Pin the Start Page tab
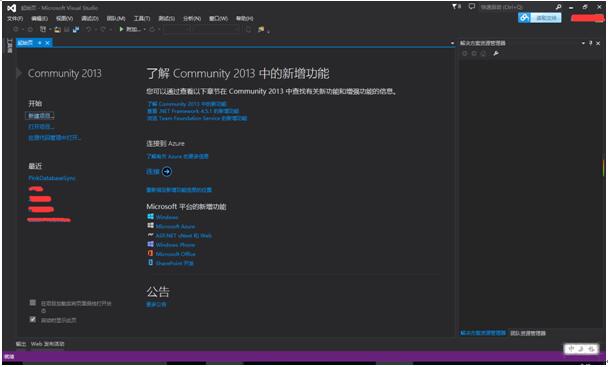The image size is (608, 367). point(40,43)
